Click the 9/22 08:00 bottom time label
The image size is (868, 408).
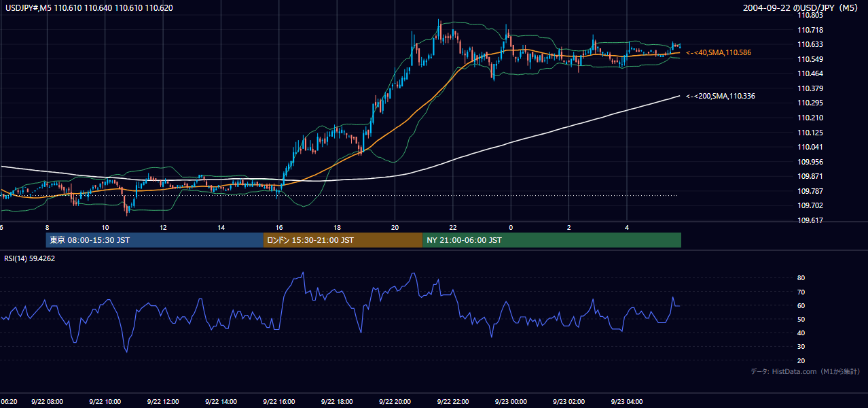pos(47,401)
